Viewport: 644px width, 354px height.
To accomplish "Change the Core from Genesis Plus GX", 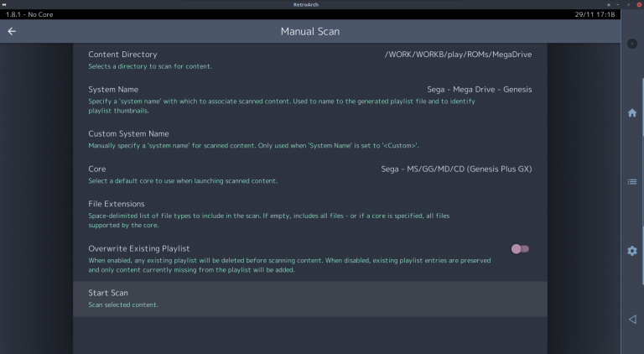I will 309,174.
